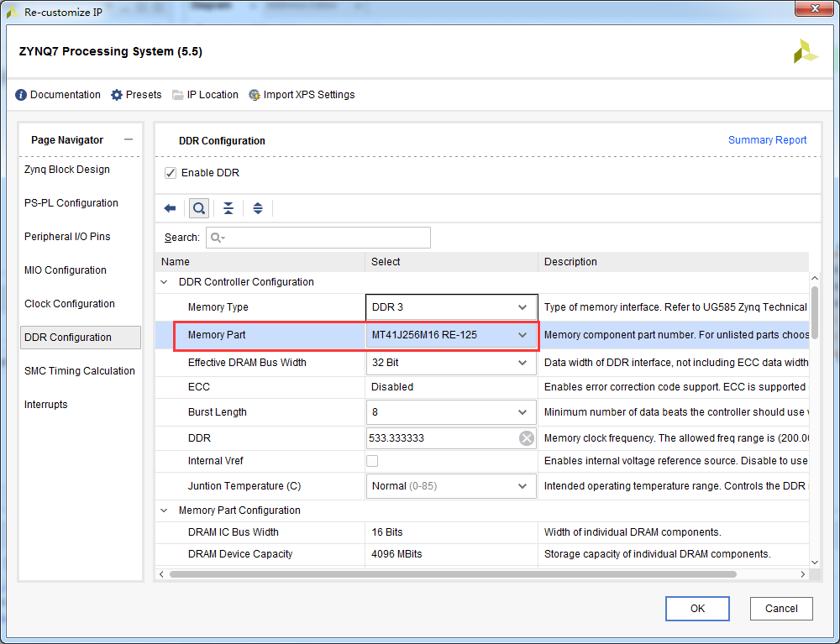This screenshot has width=840, height=644.
Task: Click the IP Location folder icon
Action: tap(177, 95)
